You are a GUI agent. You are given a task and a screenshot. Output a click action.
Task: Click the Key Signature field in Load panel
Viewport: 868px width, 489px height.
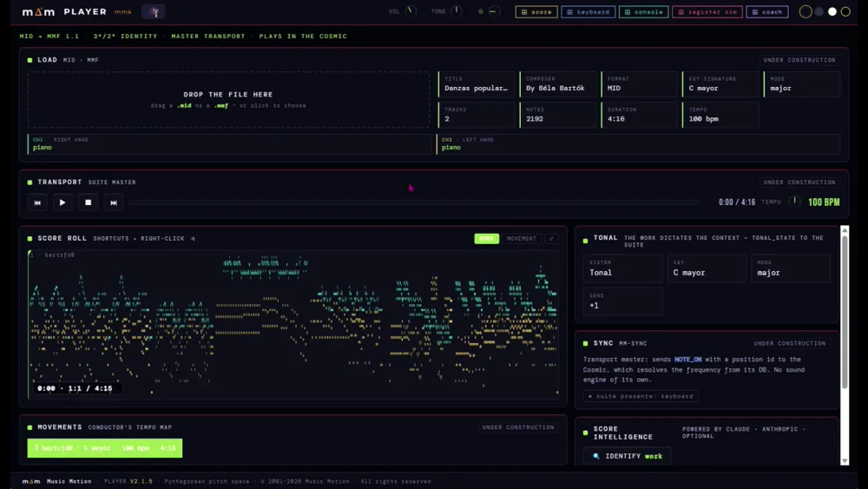(x=720, y=84)
